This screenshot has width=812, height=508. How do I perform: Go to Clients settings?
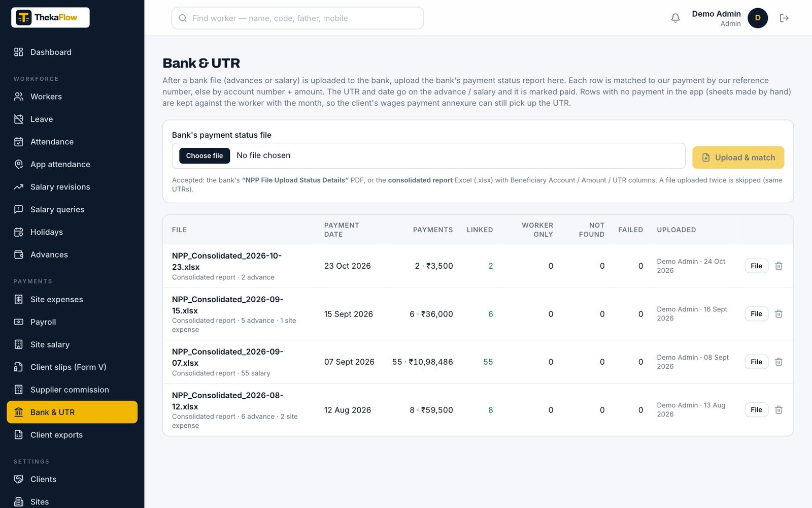pos(72,480)
